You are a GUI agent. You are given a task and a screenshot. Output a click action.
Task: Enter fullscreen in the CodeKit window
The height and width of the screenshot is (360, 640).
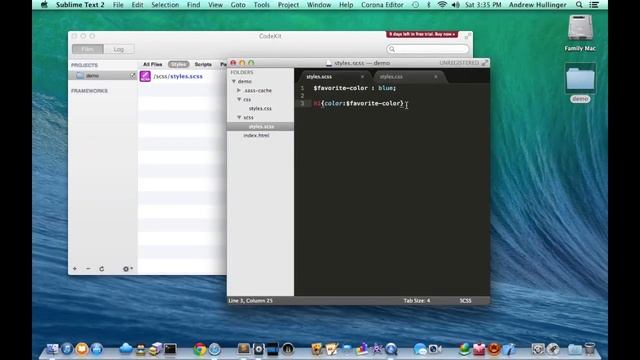(x=467, y=37)
